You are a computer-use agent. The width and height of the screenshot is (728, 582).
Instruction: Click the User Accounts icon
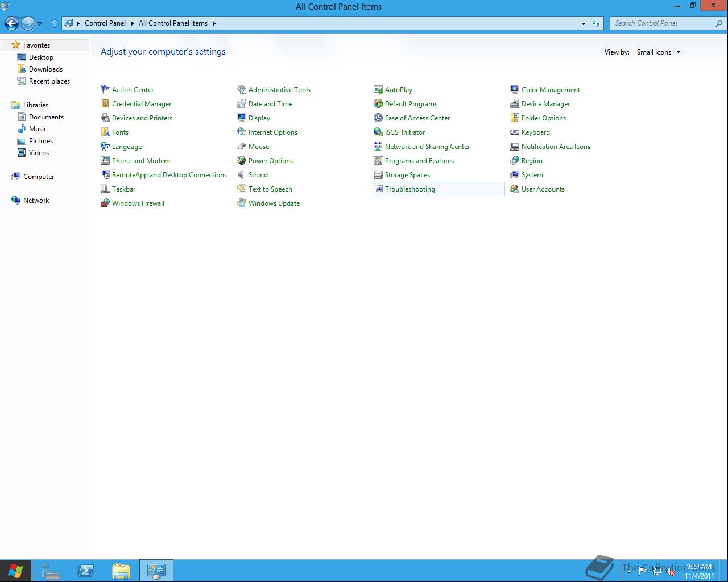tap(515, 189)
